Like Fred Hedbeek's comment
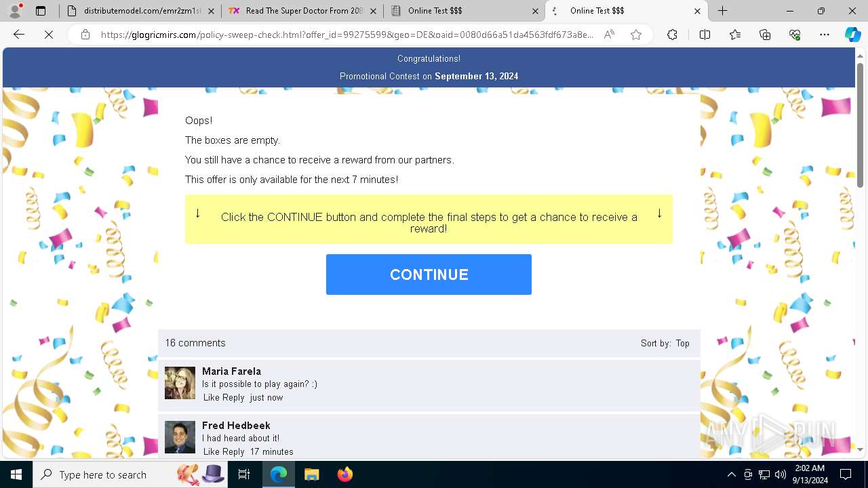The width and height of the screenshot is (868, 488). [212, 452]
